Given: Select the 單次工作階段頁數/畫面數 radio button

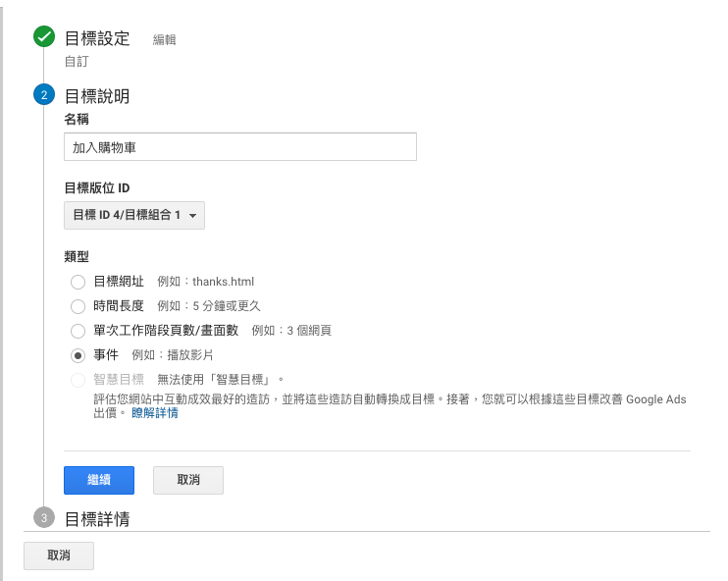Looking at the screenshot, I should click(x=78, y=331).
